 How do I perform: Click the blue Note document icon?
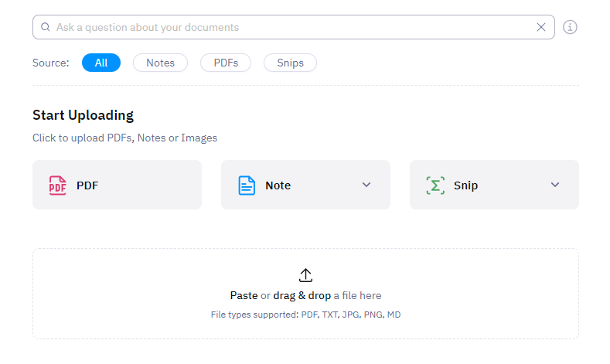point(247,185)
